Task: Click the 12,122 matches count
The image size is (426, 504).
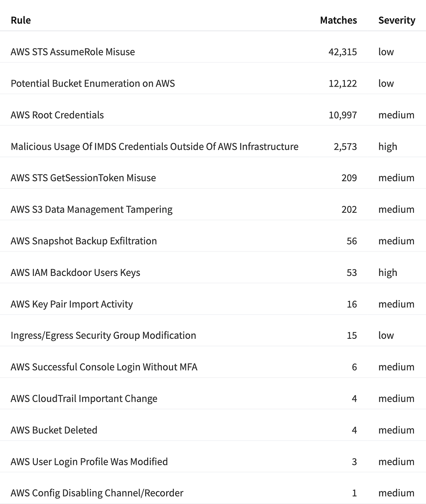Action: [x=342, y=84]
